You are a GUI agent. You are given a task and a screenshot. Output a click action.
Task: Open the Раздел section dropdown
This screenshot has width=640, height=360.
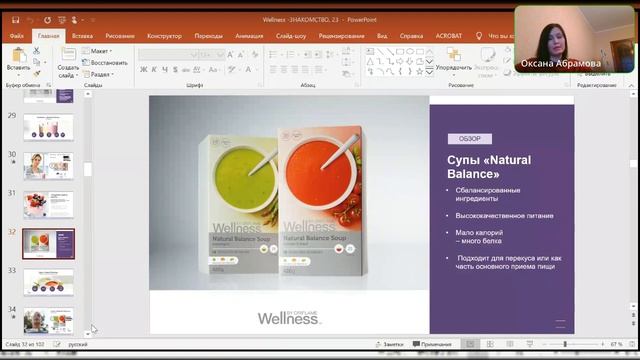98,74
